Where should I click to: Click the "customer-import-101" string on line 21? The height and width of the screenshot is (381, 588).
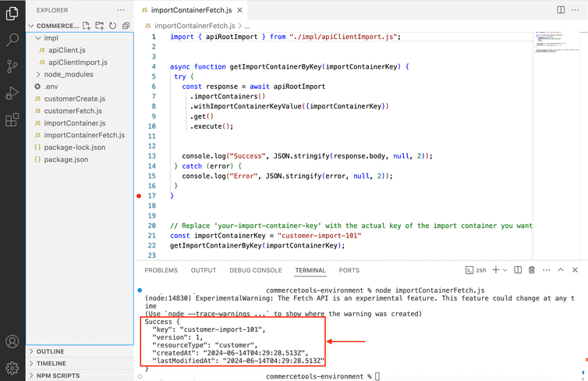(x=319, y=236)
